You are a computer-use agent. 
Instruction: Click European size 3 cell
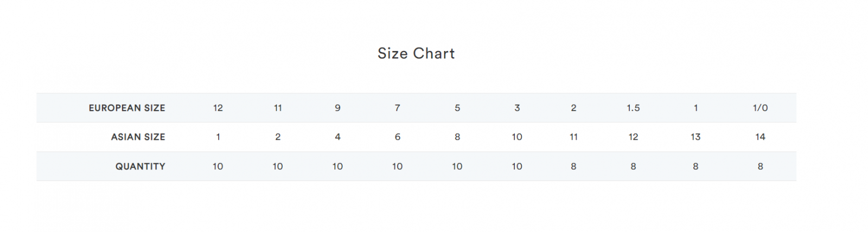(517, 108)
